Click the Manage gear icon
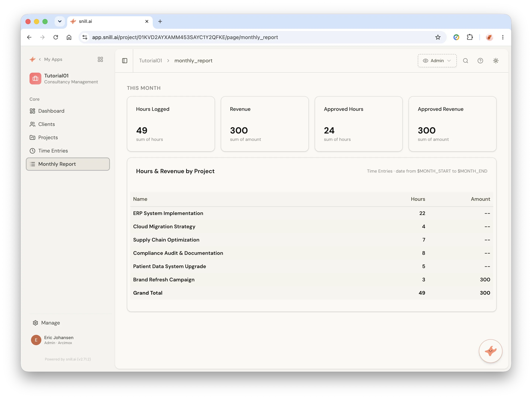Screen dimensions: 532x399 [x=35, y=322]
